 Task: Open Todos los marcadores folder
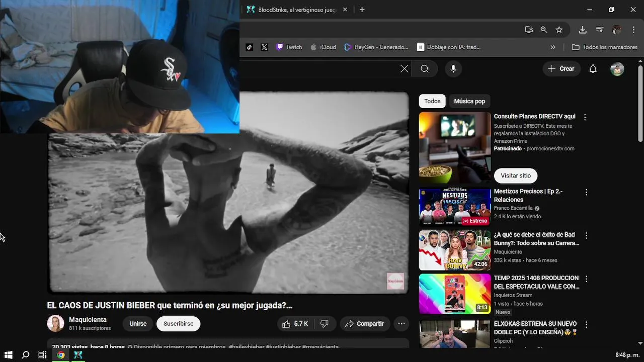[605, 47]
